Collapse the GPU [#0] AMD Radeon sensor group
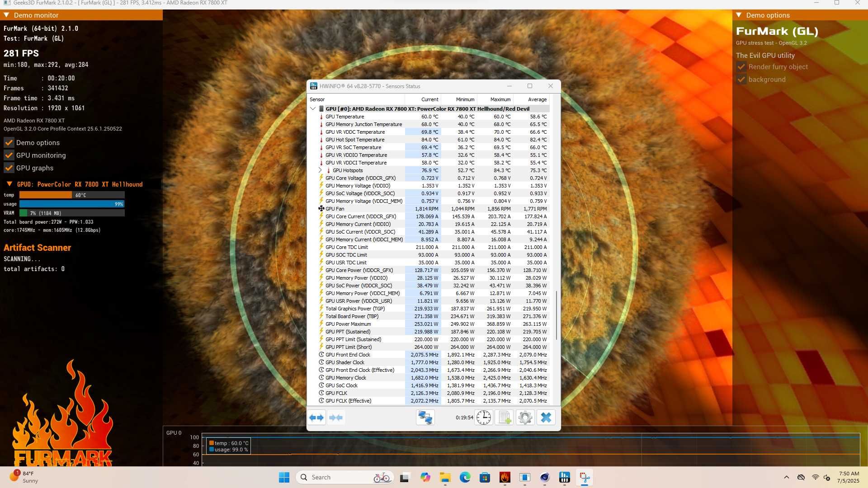This screenshot has width=868, height=488. pyautogui.click(x=313, y=109)
